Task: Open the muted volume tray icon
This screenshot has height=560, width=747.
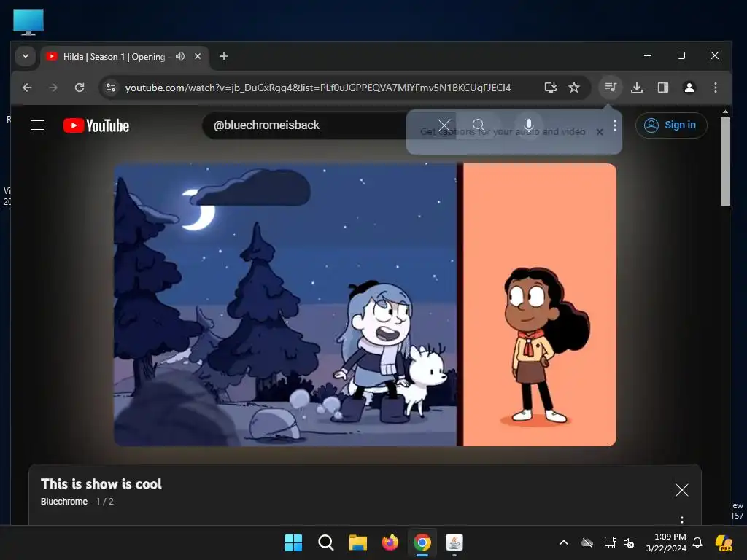Action: (x=629, y=542)
